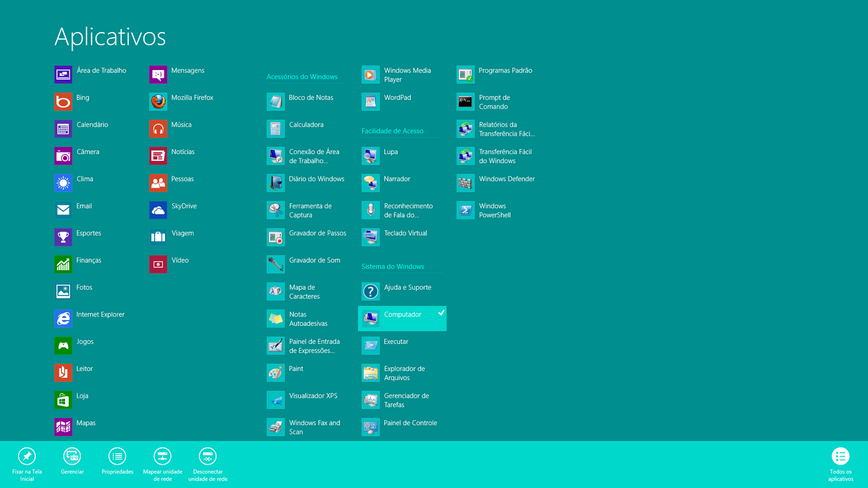Launch the Prompt de Comando icon
The height and width of the screenshot is (488, 868).
[x=465, y=101]
